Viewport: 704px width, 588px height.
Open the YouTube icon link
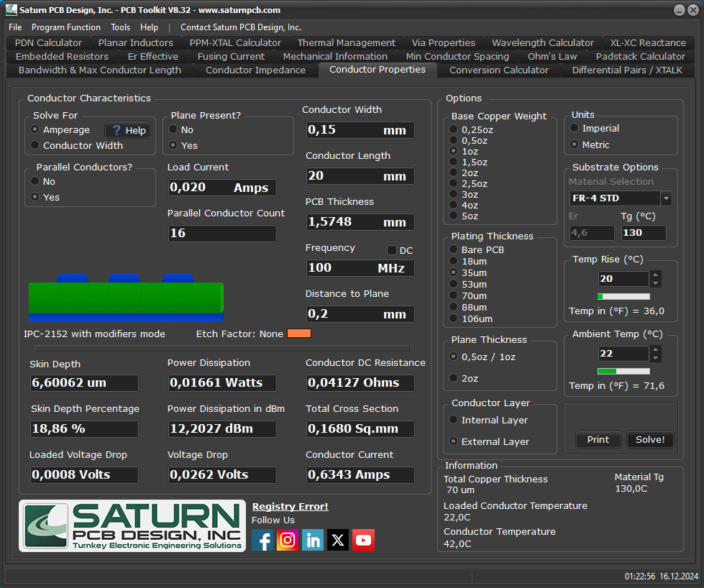click(x=364, y=540)
